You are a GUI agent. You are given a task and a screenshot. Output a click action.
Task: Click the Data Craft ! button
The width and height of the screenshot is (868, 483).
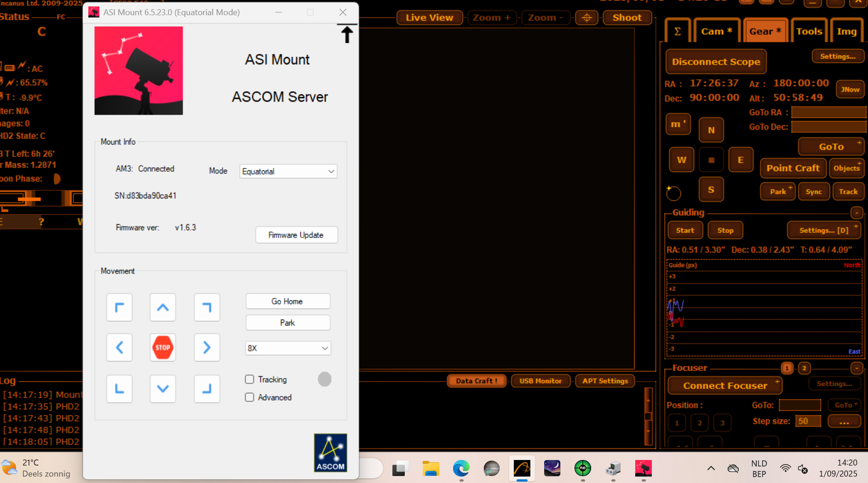coord(477,381)
